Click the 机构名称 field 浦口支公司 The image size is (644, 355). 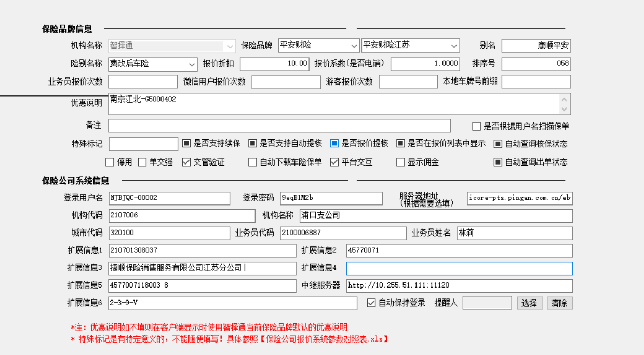pos(436,215)
